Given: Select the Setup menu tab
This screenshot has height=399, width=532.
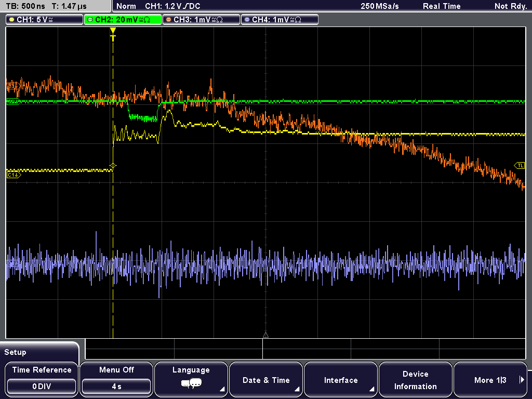Looking at the screenshot, I should [39, 352].
